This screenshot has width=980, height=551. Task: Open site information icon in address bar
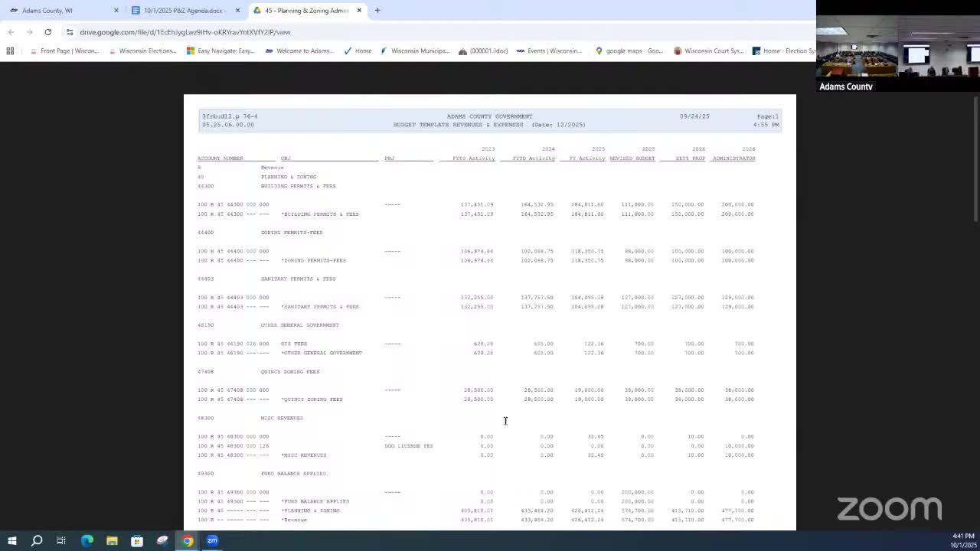[70, 32]
